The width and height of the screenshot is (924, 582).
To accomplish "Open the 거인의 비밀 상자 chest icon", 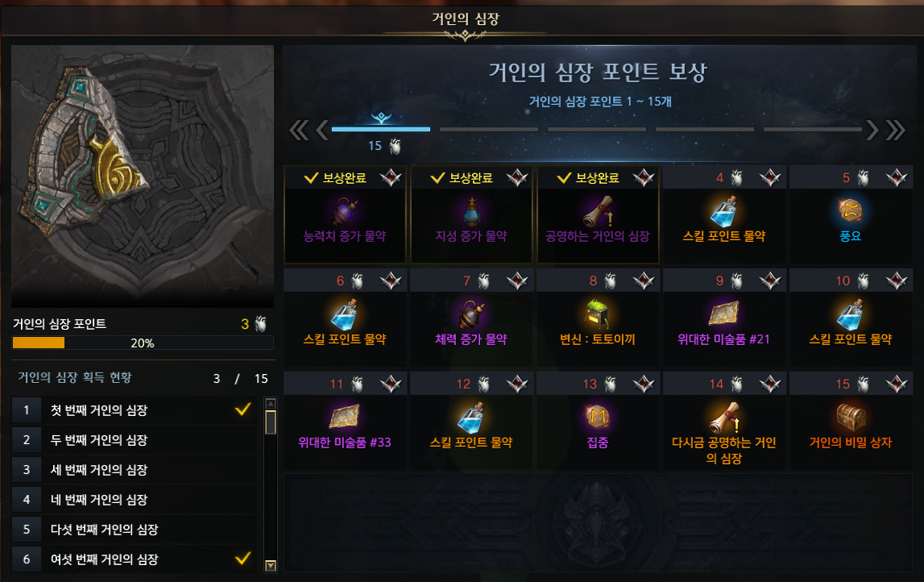I will coord(851,417).
